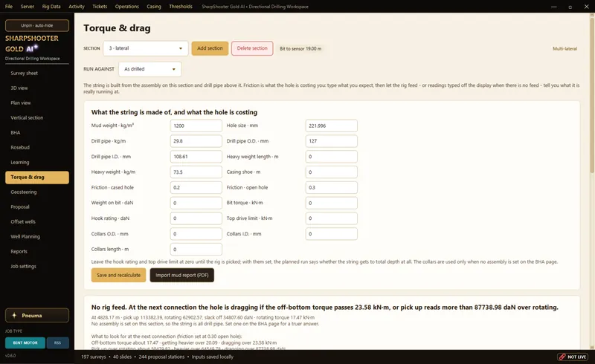Viewport: 595px width, 364px height.
Task: Expand the Run Against dropdown As drilled
Action: pyautogui.click(x=150, y=69)
